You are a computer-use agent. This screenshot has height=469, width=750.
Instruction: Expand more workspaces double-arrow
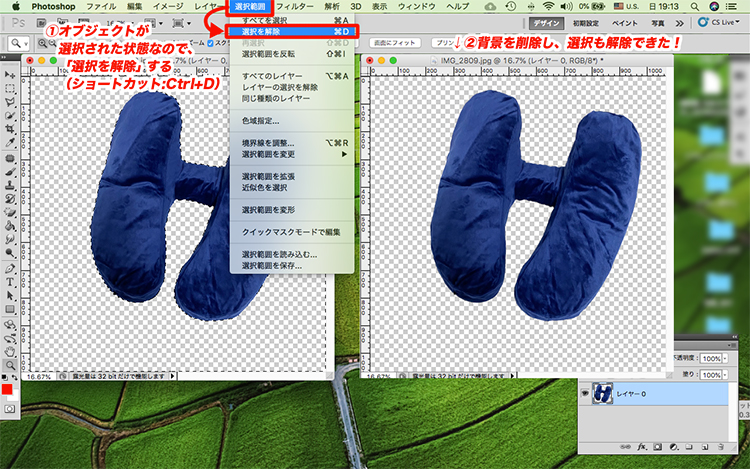(679, 23)
